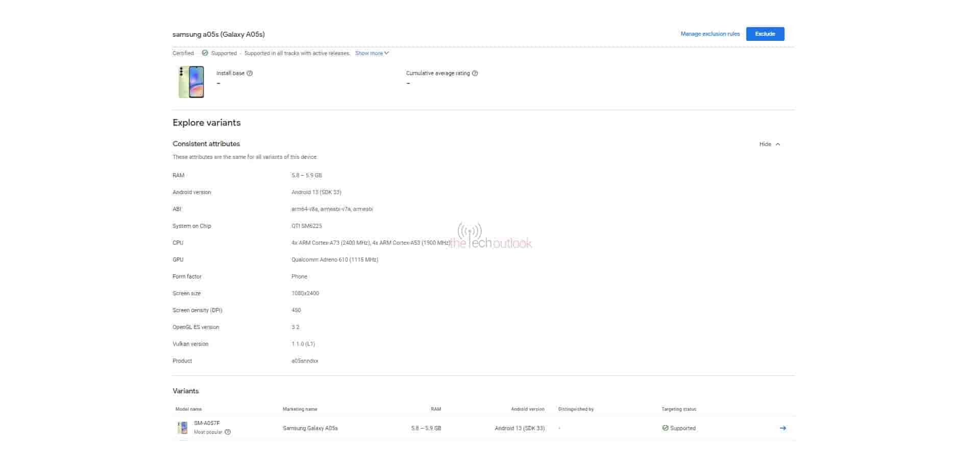Click the Distinguished by column header
This screenshot has width=980, height=470.
click(x=576, y=409)
